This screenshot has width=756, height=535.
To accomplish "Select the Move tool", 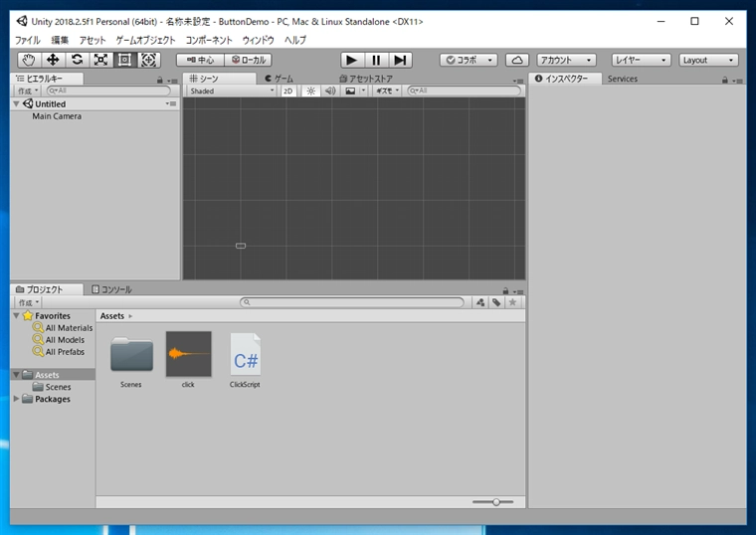I will click(53, 60).
